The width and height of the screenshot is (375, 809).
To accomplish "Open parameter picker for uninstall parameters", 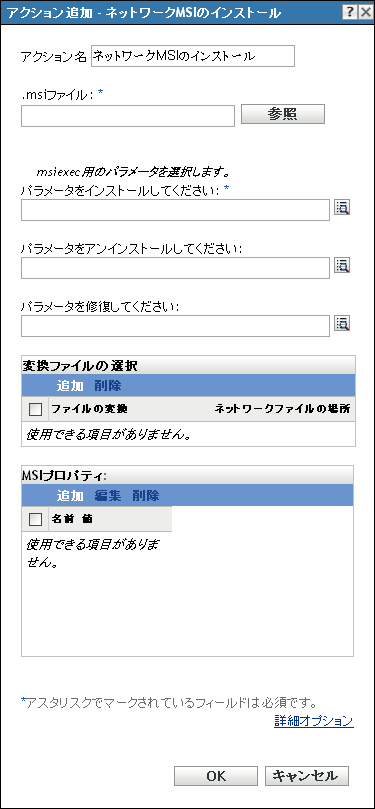I will (x=343, y=266).
